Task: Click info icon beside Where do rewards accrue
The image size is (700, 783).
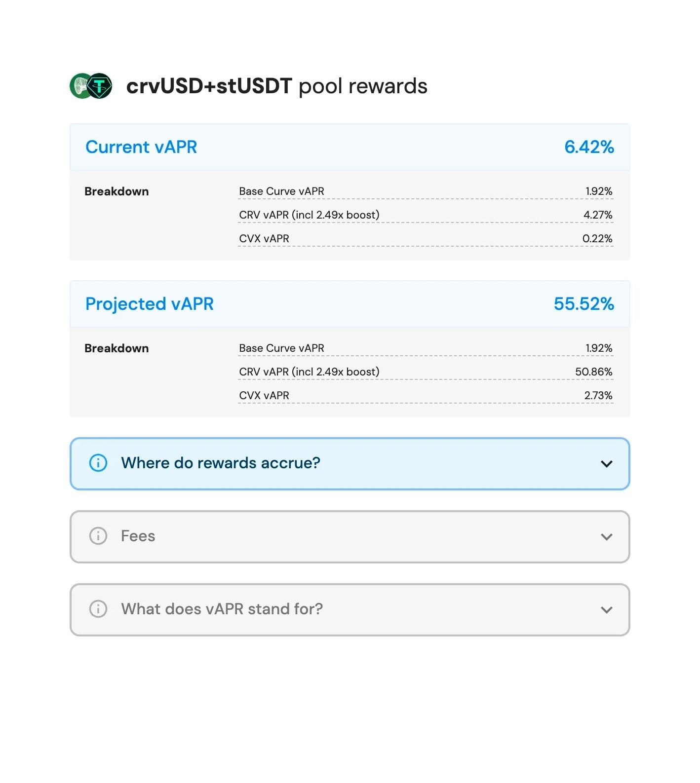Action: (x=98, y=463)
